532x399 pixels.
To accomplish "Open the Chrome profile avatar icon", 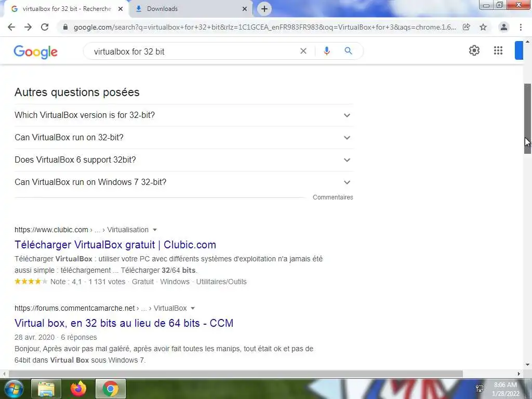I will coord(504,27).
